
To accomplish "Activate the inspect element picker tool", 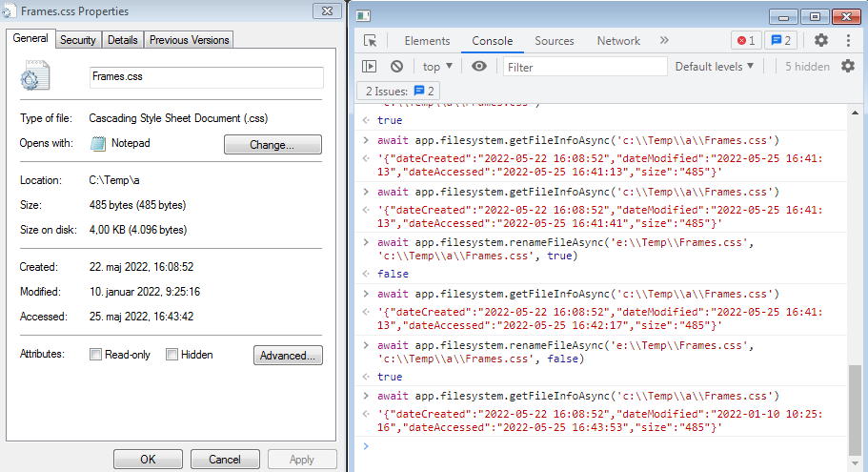I will [x=371, y=41].
